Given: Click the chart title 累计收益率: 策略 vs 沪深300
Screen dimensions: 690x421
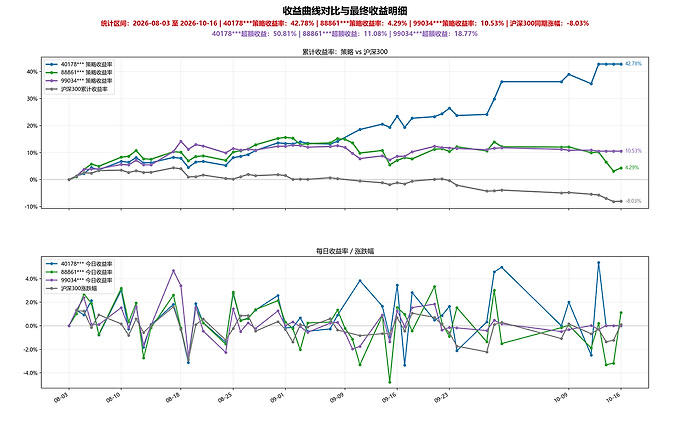Looking at the screenshot, I should tap(345, 52).
